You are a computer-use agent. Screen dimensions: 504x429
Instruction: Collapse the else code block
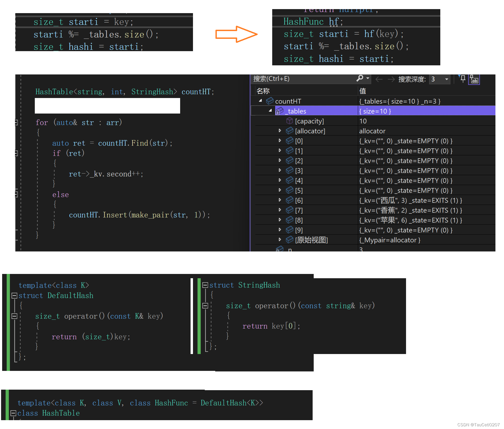16,194
